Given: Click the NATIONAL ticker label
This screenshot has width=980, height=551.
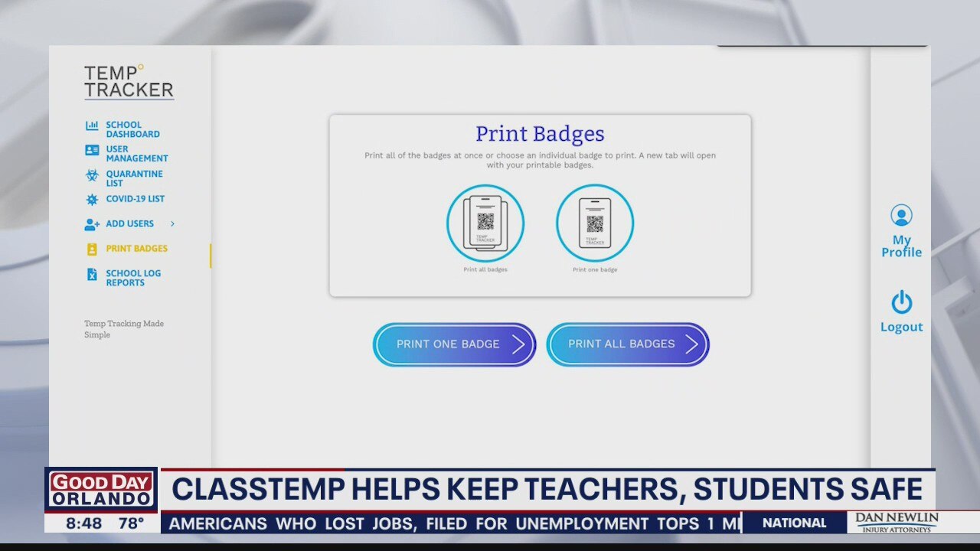Looking at the screenshot, I should coord(795,523).
